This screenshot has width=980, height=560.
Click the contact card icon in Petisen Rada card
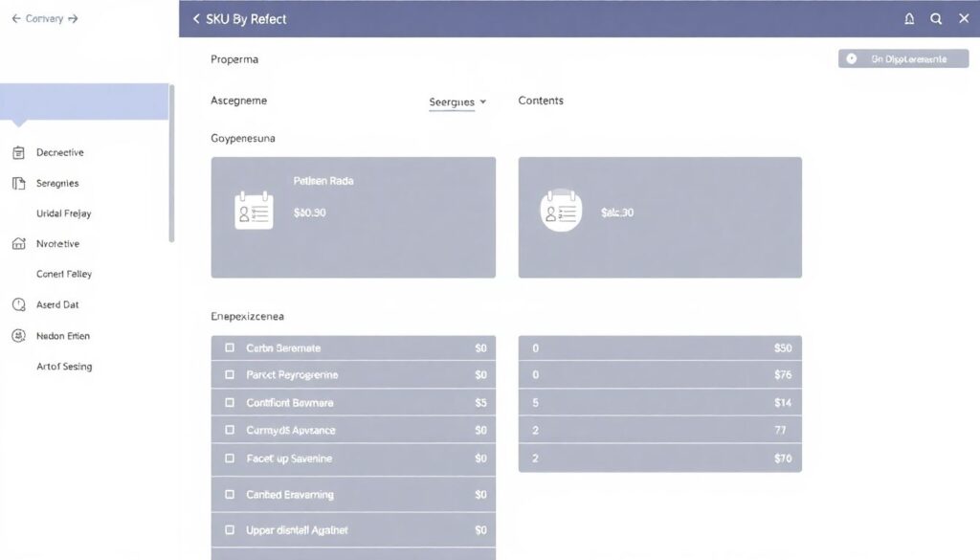(x=254, y=212)
